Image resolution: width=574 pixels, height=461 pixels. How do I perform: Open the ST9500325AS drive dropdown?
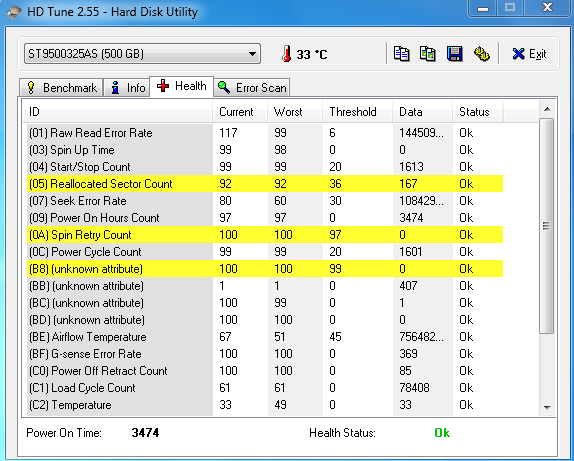point(142,54)
